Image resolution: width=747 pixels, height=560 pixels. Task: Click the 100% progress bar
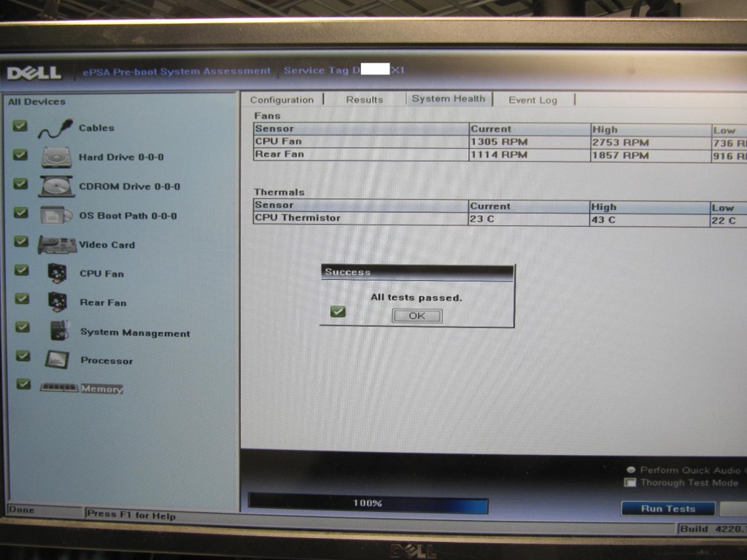point(368,503)
